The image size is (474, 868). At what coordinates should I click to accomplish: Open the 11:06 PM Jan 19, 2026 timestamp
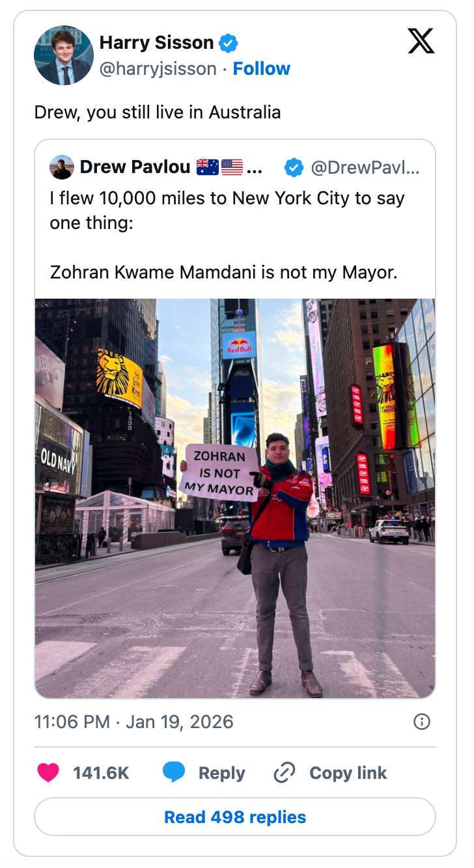133,722
